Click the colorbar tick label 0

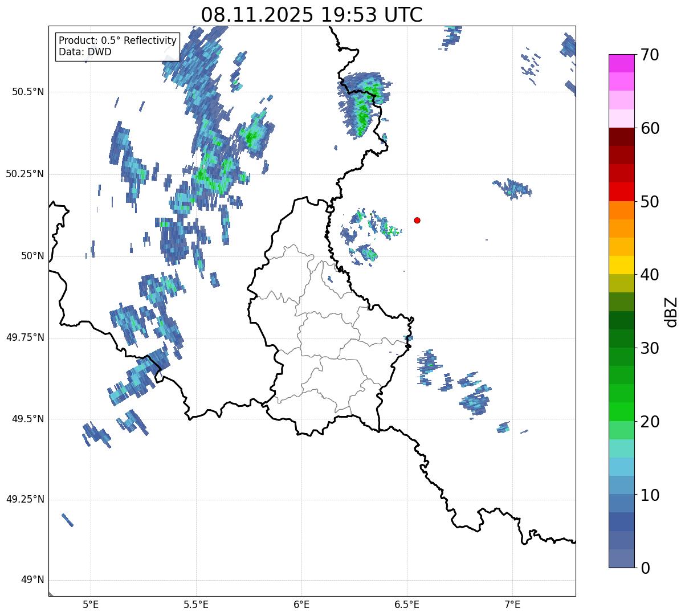(645, 568)
